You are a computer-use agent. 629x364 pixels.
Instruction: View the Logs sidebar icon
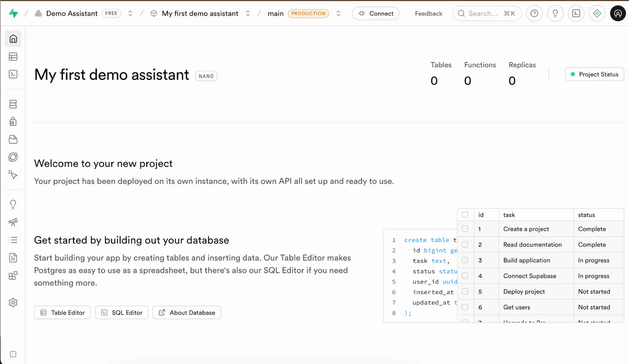point(13,240)
